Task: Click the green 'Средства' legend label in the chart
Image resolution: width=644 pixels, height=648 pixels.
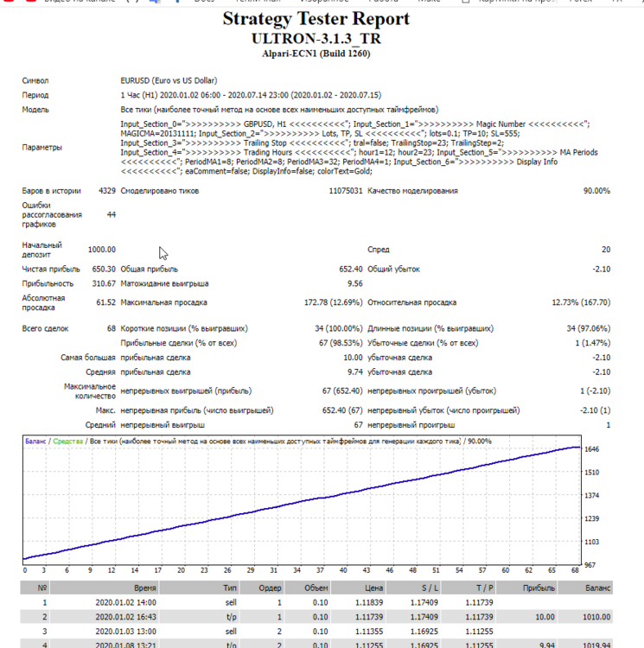Action: tap(67, 442)
